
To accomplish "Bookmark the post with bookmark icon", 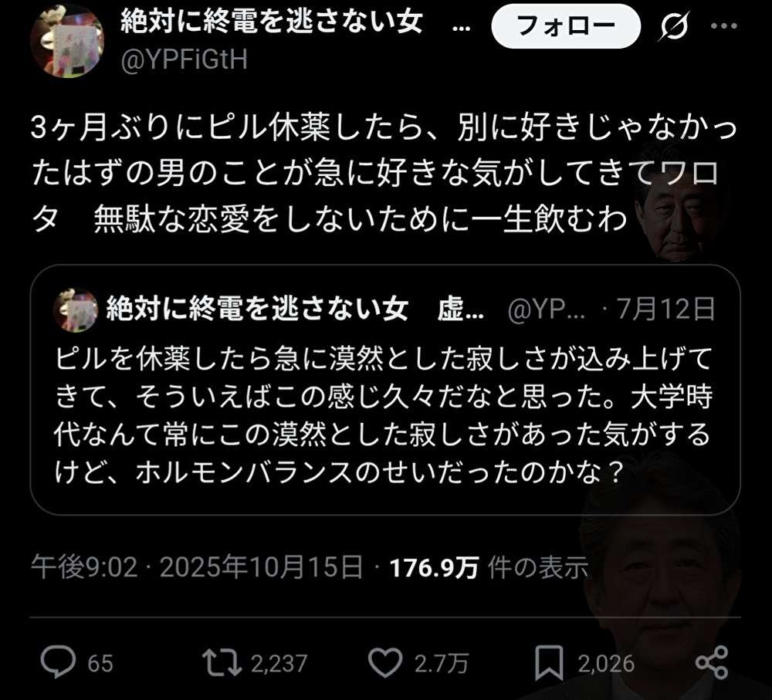I will tap(549, 663).
